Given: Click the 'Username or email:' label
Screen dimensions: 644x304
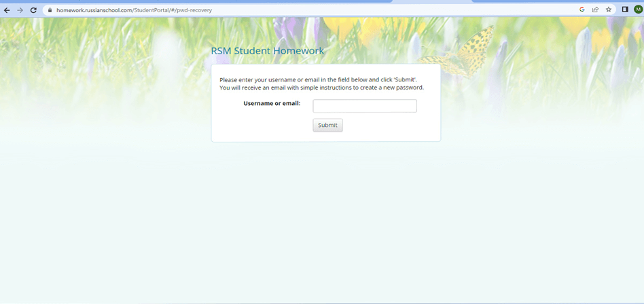Looking at the screenshot, I should coord(272,103).
